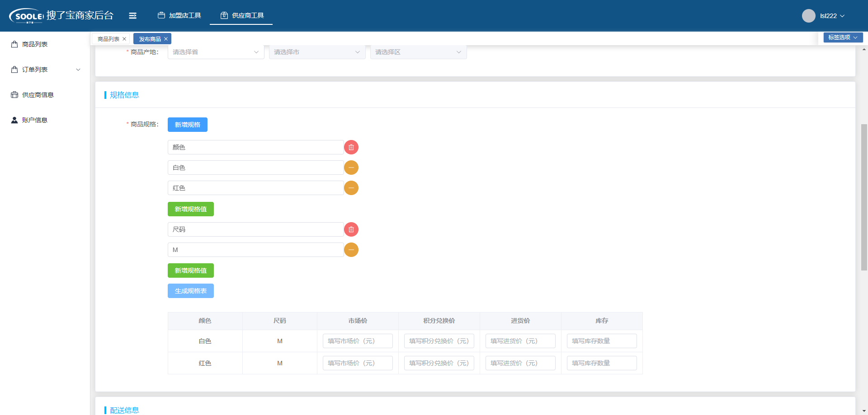868x415 pixels.
Task: Close the 商品列表 tab
Action: [x=124, y=39]
